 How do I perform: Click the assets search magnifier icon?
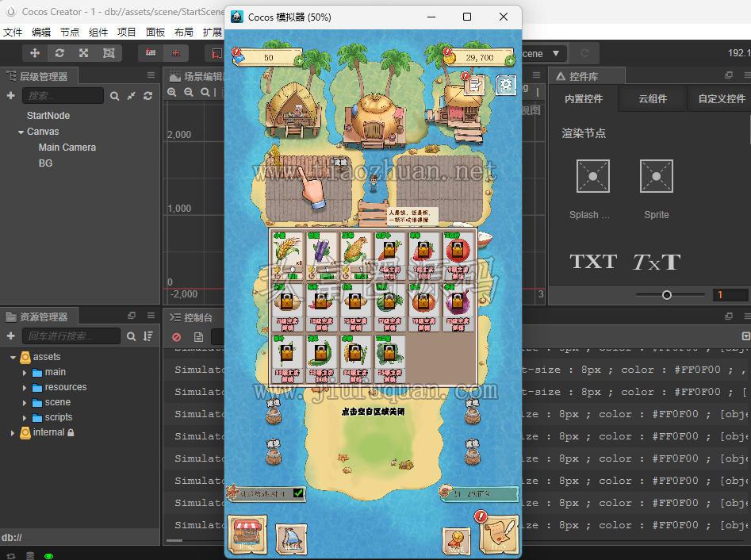pyautogui.click(x=131, y=336)
